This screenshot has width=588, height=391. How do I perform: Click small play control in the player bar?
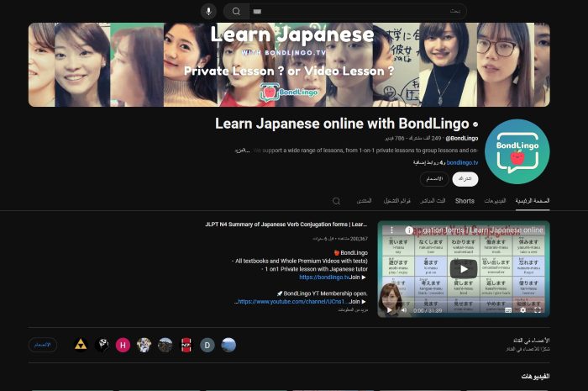point(389,310)
